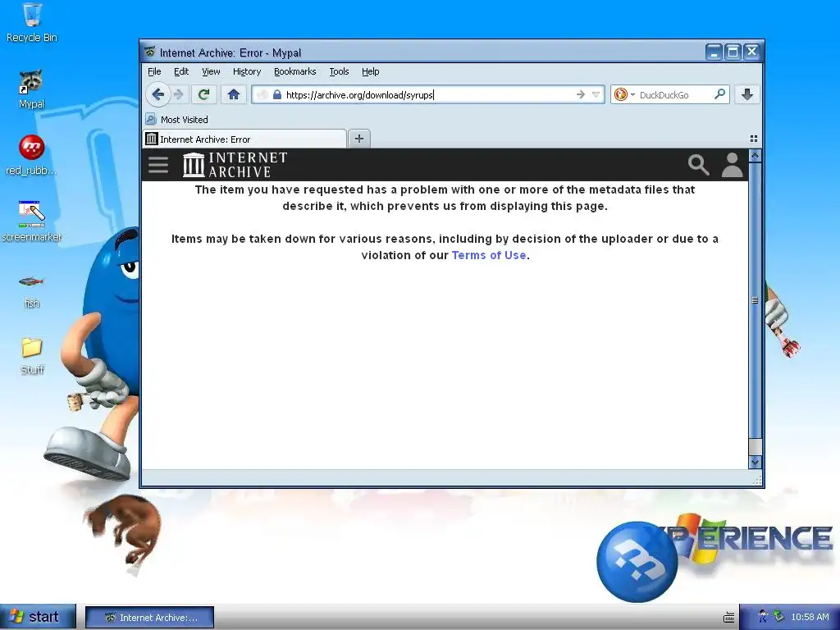Close the Mypal browser window

click(751, 52)
